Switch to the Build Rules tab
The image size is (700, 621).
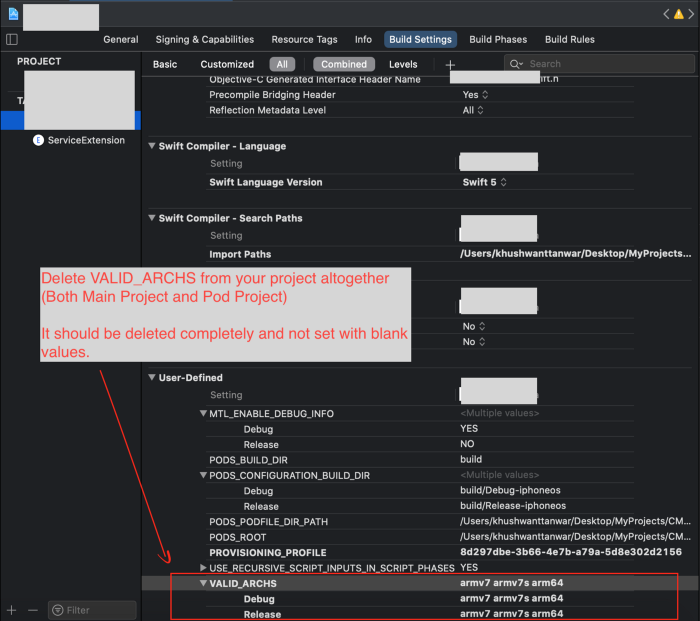pos(570,39)
